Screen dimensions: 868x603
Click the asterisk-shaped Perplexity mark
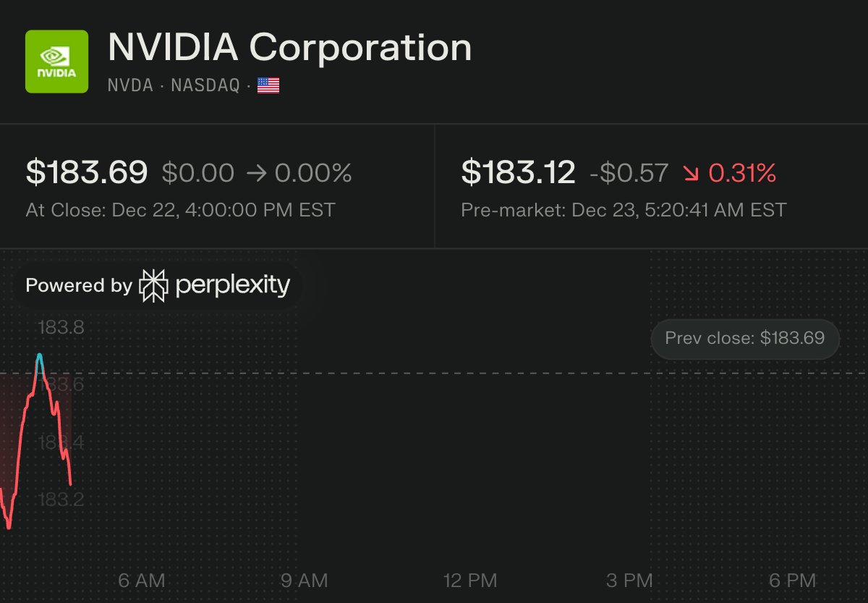click(154, 285)
